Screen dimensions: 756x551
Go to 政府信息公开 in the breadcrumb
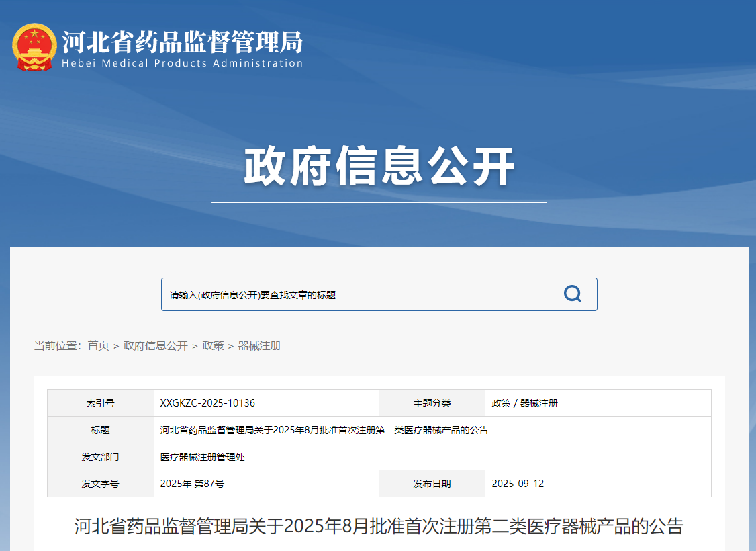click(155, 346)
